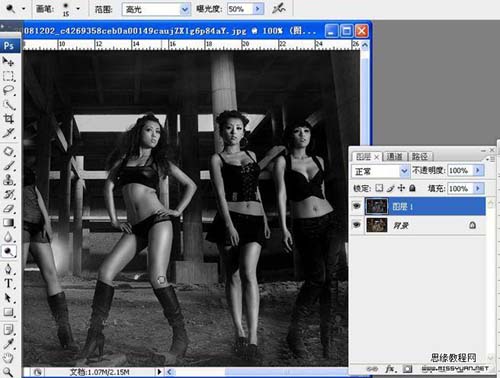Select the Rectangular Marquee tool
Viewport: 500px width, 378px height.
[x=8, y=76]
